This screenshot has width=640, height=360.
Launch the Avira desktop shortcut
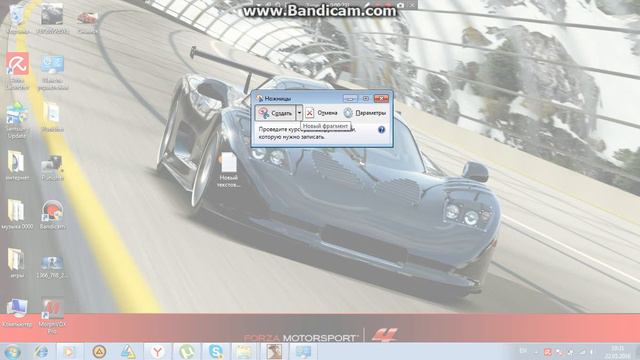(x=18, y=70)
